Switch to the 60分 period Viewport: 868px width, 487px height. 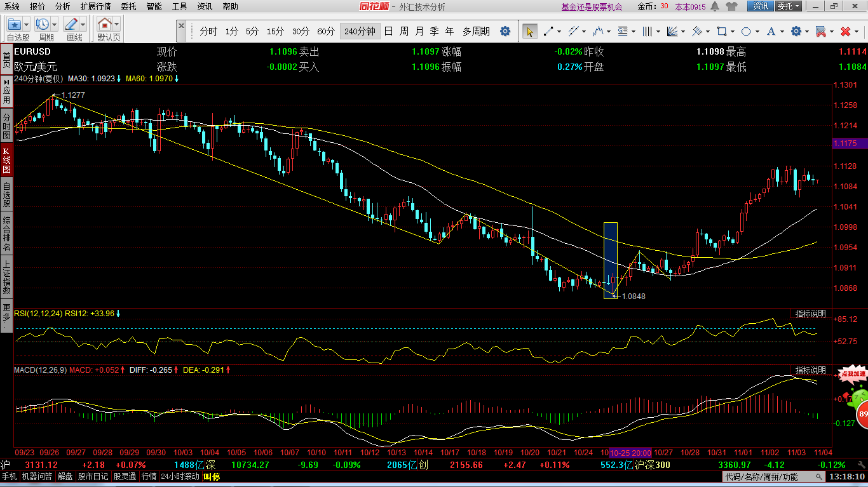(x=326, y=31)
